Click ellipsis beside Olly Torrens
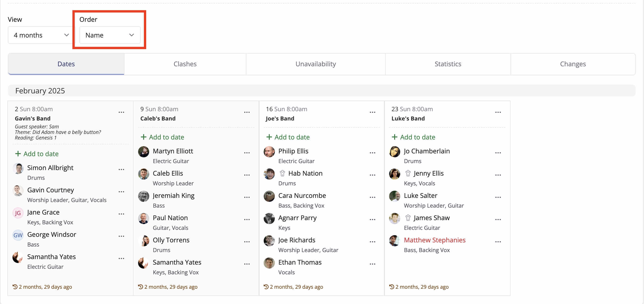Image resolution: width=644 pixels, height=304 pixels. coord(247,242)
